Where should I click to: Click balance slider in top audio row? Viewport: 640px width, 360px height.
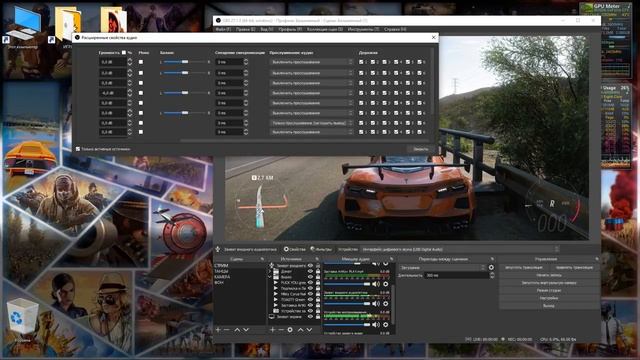point(184,62)
